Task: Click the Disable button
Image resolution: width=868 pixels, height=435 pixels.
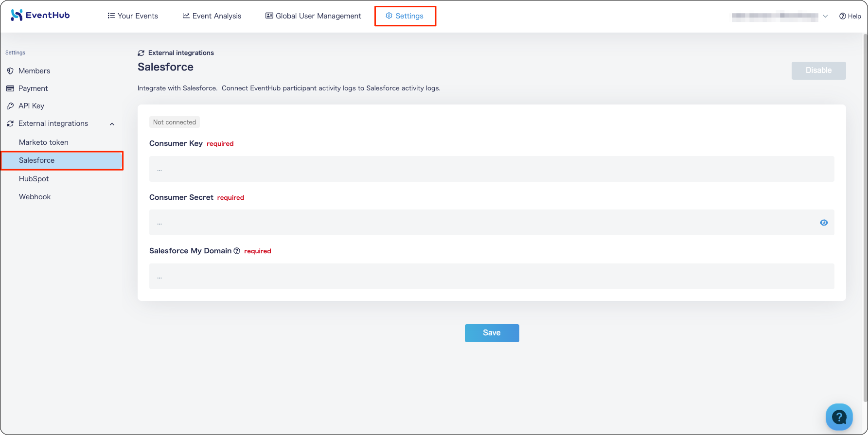Action: click(x=818, y=70)
